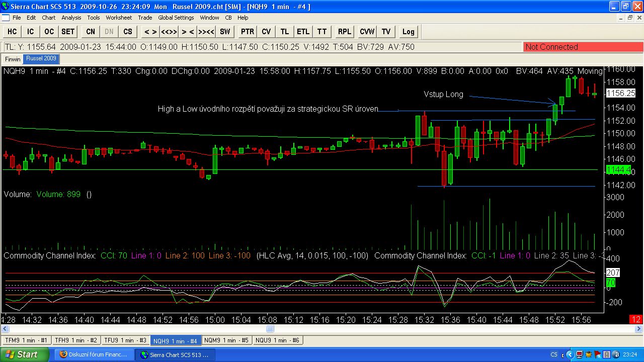
Task: Click the chart horizontal scrollbar thumb
Action: (x=270, y=329)
